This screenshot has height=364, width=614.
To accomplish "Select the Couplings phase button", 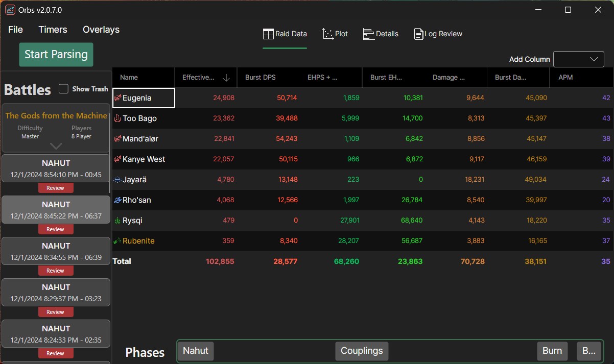I will pos(362,351).
